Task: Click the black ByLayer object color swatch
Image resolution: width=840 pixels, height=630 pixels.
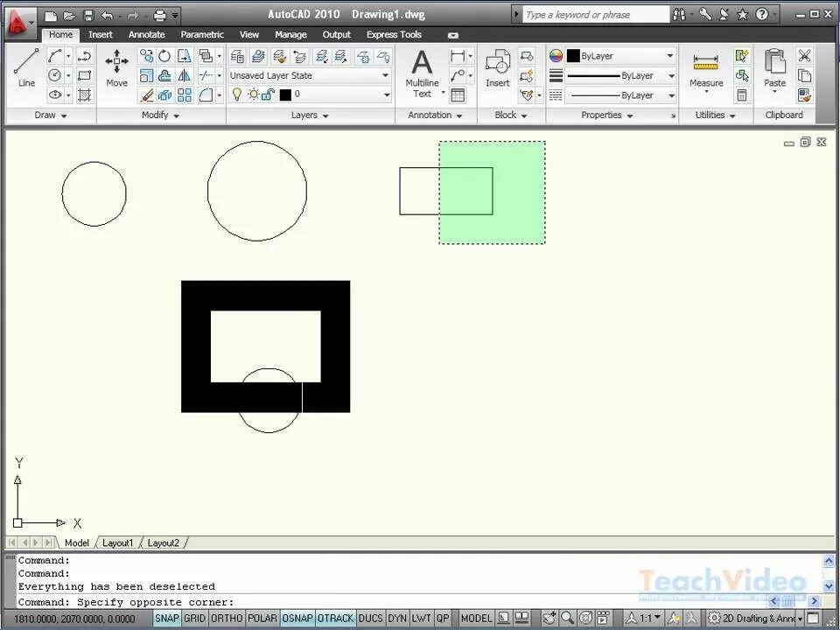Action: pos(573,56)
